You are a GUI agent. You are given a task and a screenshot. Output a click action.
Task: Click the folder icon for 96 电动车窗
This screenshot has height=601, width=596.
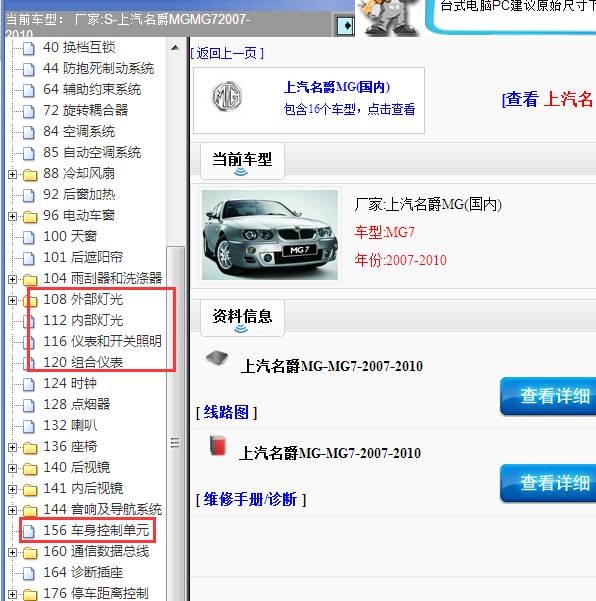click(x=30, y=217)
